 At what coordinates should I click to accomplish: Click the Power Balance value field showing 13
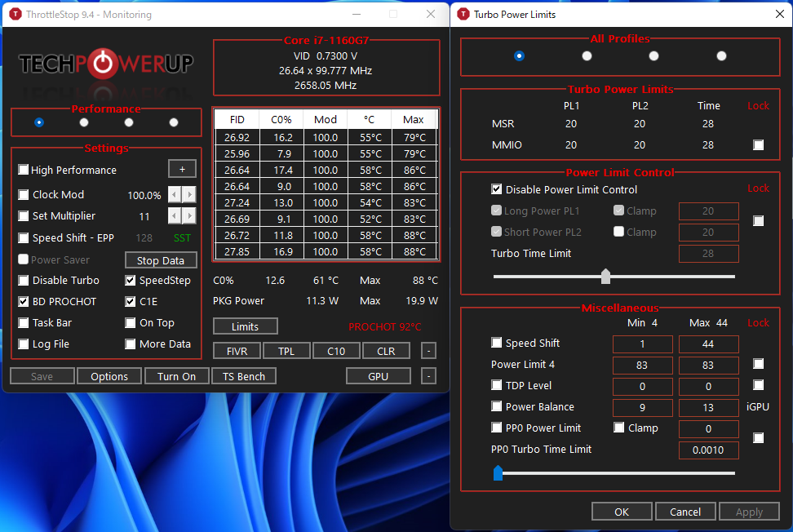coord(708,408)
